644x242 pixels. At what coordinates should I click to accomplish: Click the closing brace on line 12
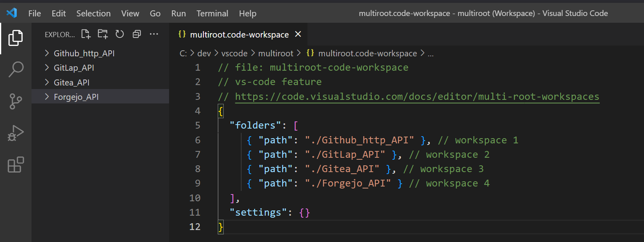tap(221, 227)
